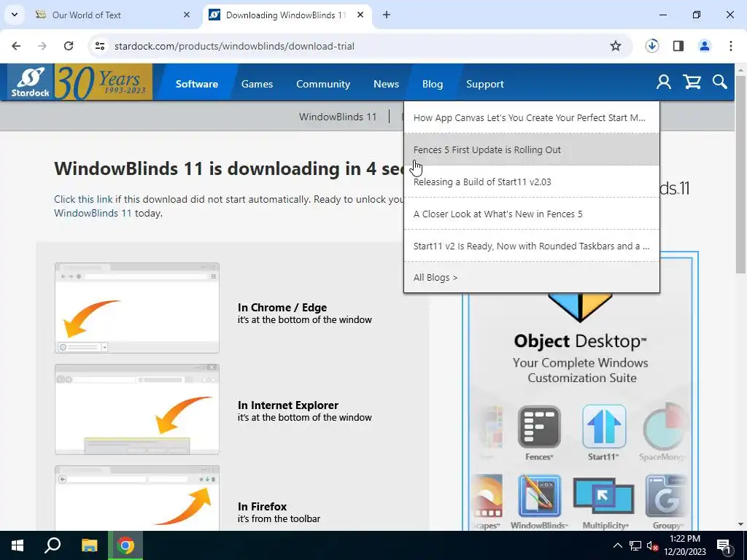Follow the 'WindowBlinds 11' text link
Viewport: 747px width, 560px height.
(93, 213)
